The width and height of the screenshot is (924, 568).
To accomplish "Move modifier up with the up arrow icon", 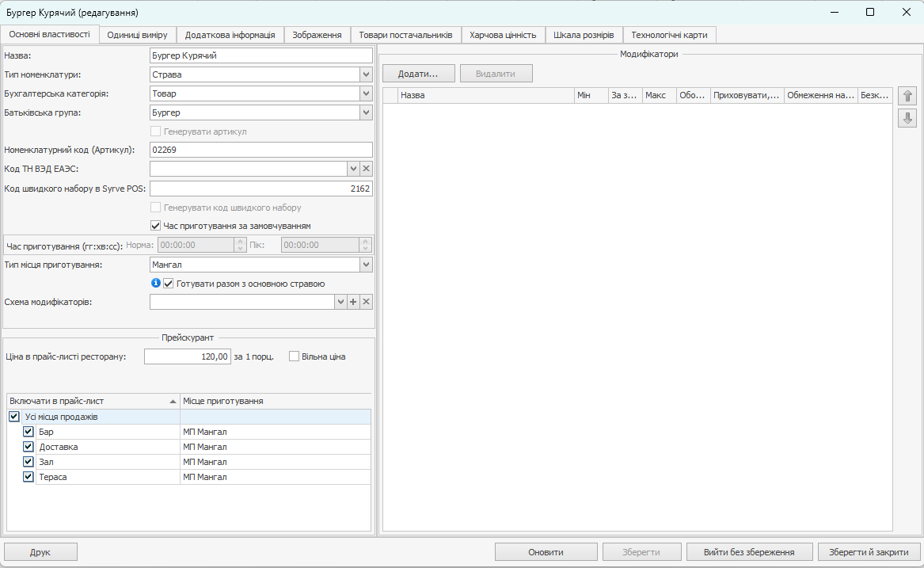I will 907,97.
